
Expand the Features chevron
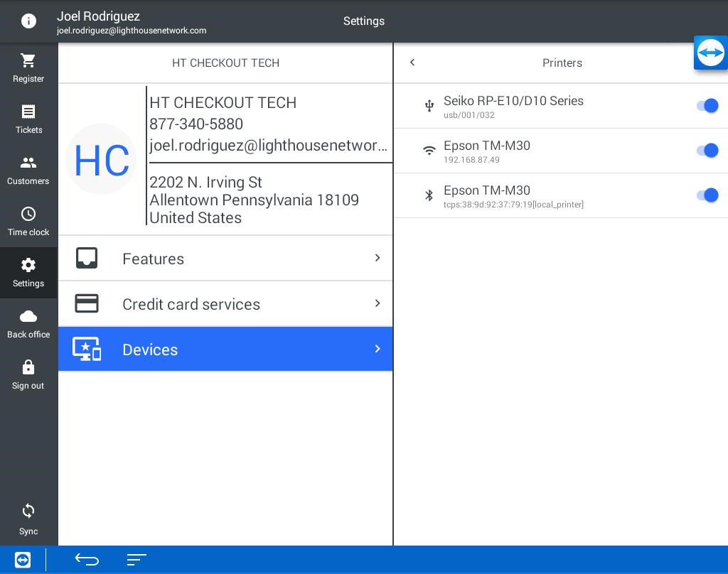point(378,258)
